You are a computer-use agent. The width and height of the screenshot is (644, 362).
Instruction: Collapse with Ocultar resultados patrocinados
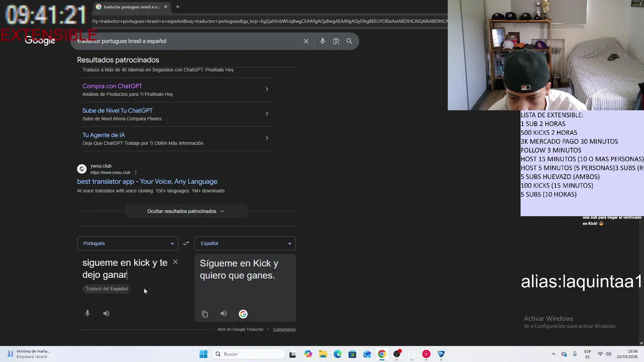pyautogui.click(x=186, y=211)
